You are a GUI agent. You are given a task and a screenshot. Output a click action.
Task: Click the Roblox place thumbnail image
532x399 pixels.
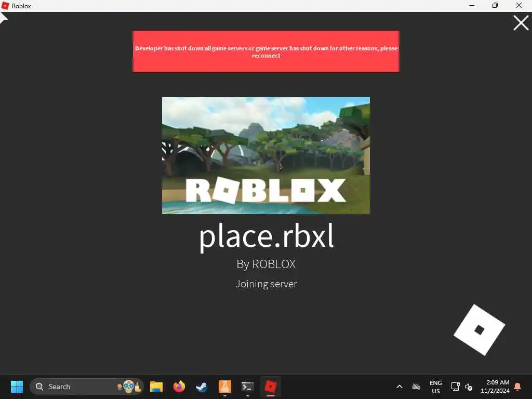tap(266, 155)
